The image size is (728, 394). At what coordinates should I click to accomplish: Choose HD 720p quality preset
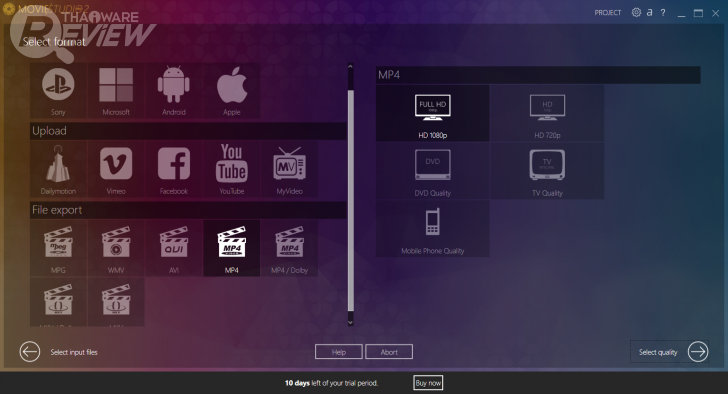(x=547, y=113)
